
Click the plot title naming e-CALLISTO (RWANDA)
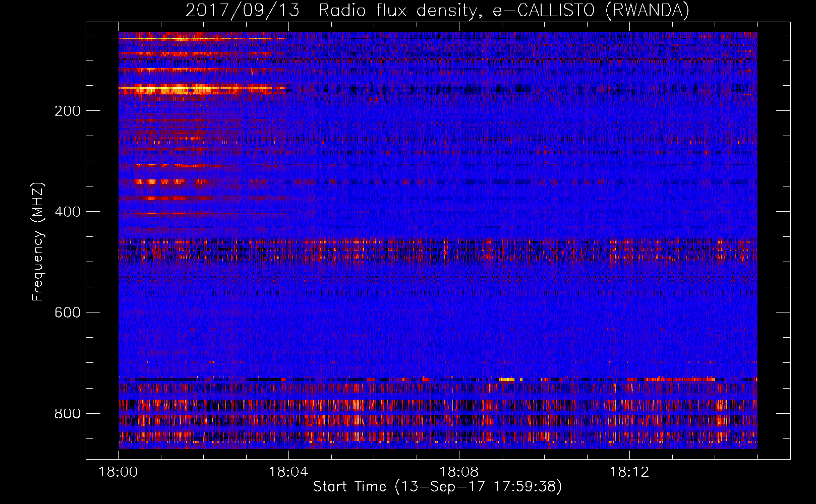coord(437,11)
